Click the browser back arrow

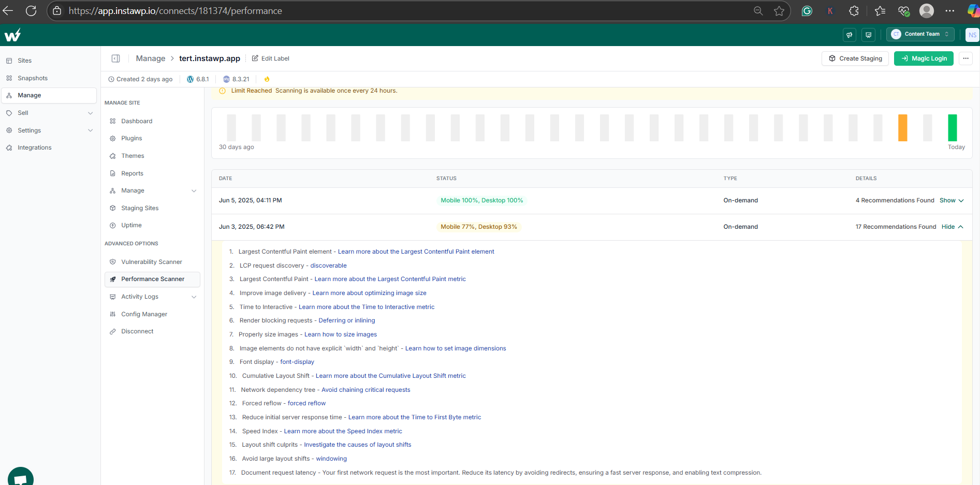point(8,11)
